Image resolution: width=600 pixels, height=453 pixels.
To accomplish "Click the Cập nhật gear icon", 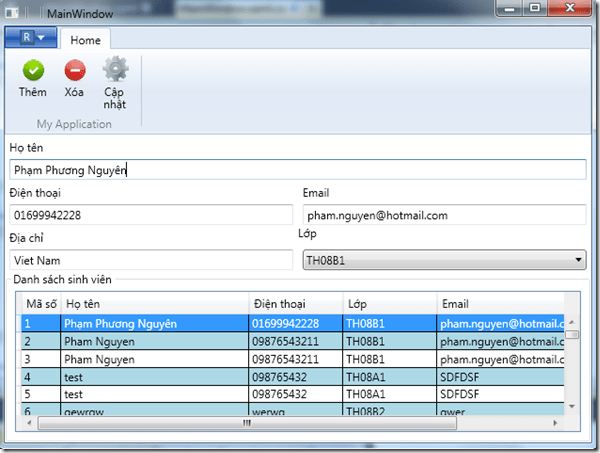I will pyautogui.click(x=115, y=70).
